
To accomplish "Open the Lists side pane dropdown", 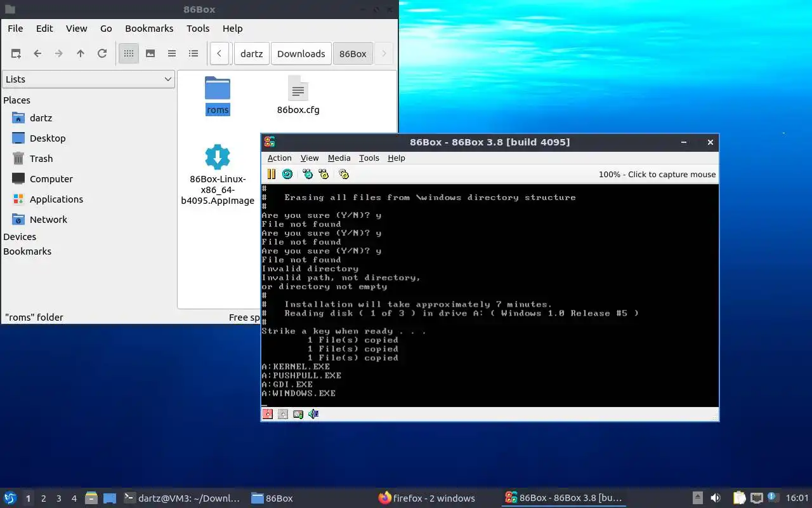I will (88, 79).
